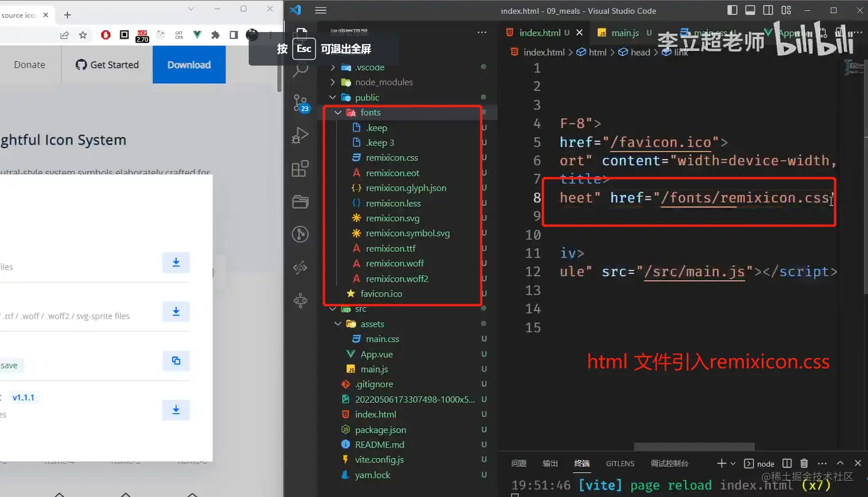Open the 问题 panel tab
The height and width of the screenshot is (497, 868).
(519, 464)
